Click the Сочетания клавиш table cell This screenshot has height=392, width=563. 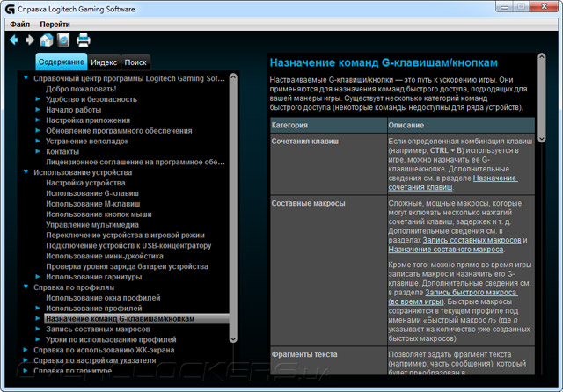328,163
